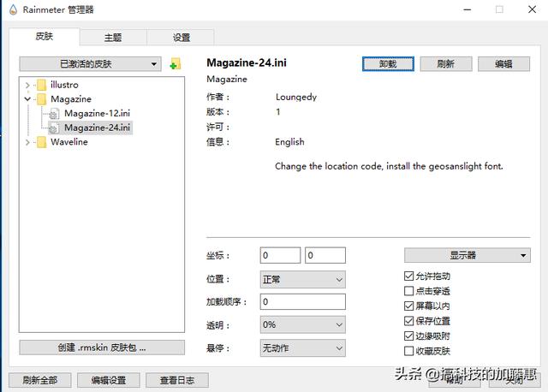Viewport: 548px width, 392px height.
Task: Select the Magazine folder label
Action: pos(71,99)
